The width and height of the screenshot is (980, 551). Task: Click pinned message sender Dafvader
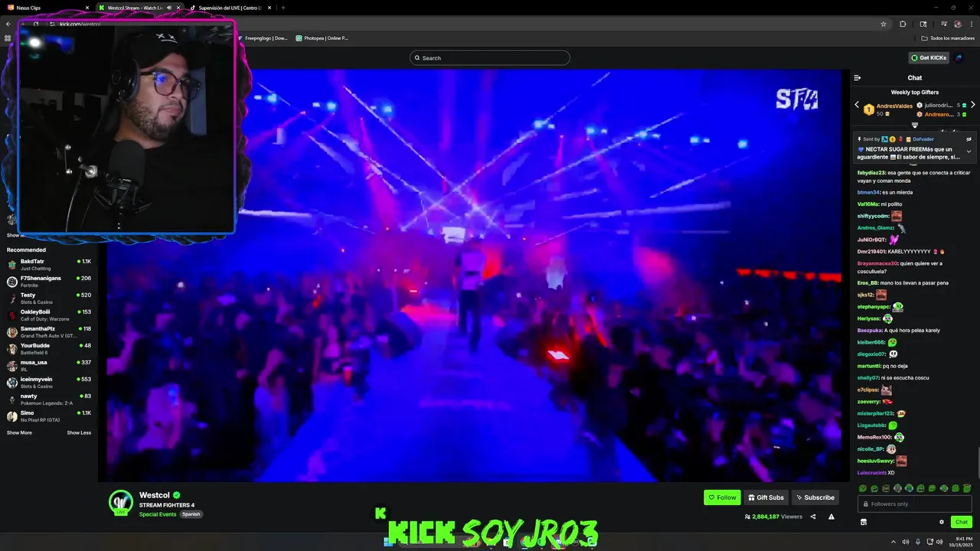[923, 139]
